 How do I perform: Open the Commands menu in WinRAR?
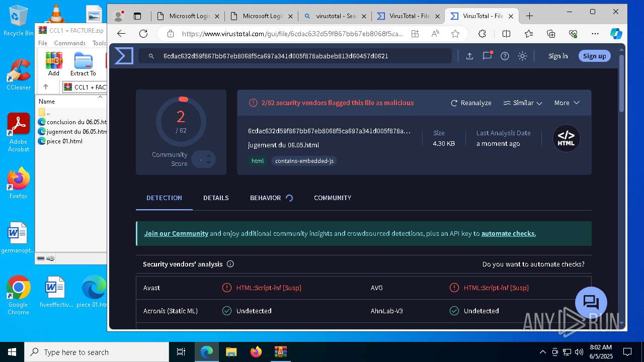click(x=70, y=43)
